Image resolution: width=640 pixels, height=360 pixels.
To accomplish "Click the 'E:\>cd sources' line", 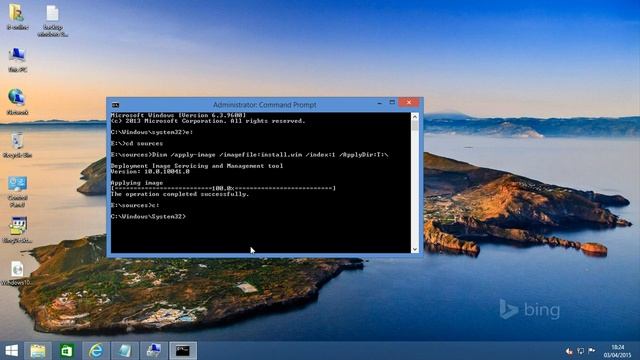I will pyautogui.click(x=137, y=144).
